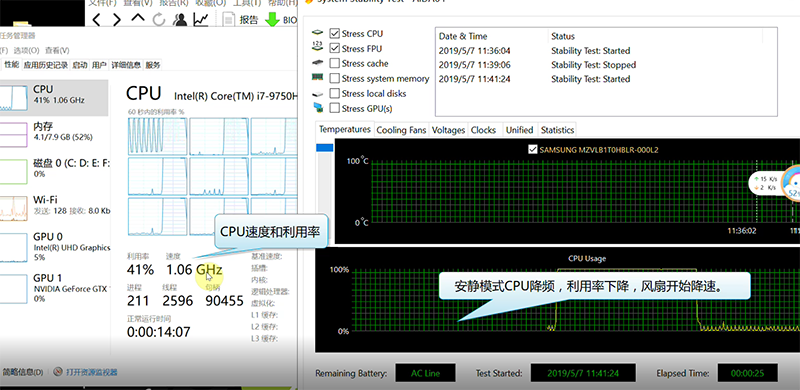The height and width of the screenshot is (390, 800).
Task: Enable Stress system memory checkbox
Action: [335, 78]
